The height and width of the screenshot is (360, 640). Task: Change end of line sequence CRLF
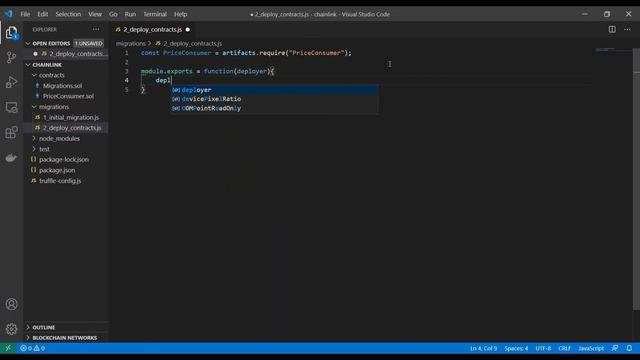564,348
